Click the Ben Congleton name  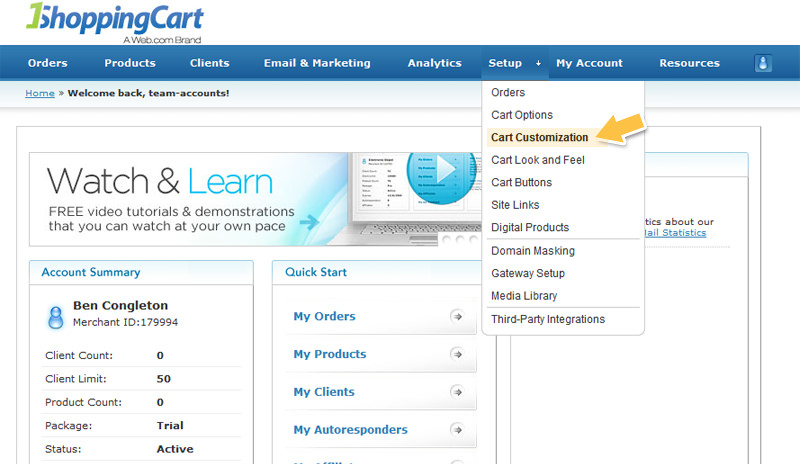click(120, 305)
